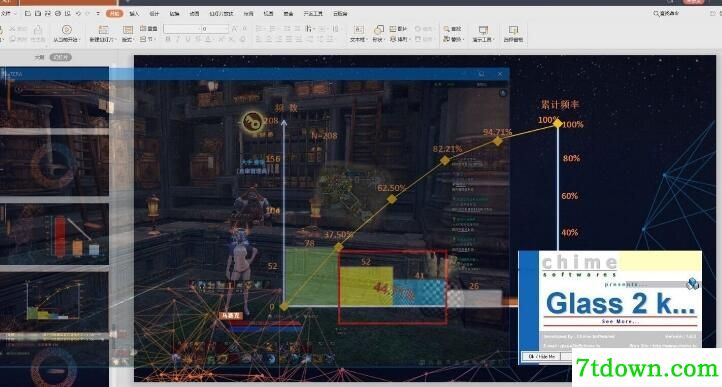Click the Decrease Font Size icon
The width and height of the screenshot is (722, 387).
click(x=245, y=29)
